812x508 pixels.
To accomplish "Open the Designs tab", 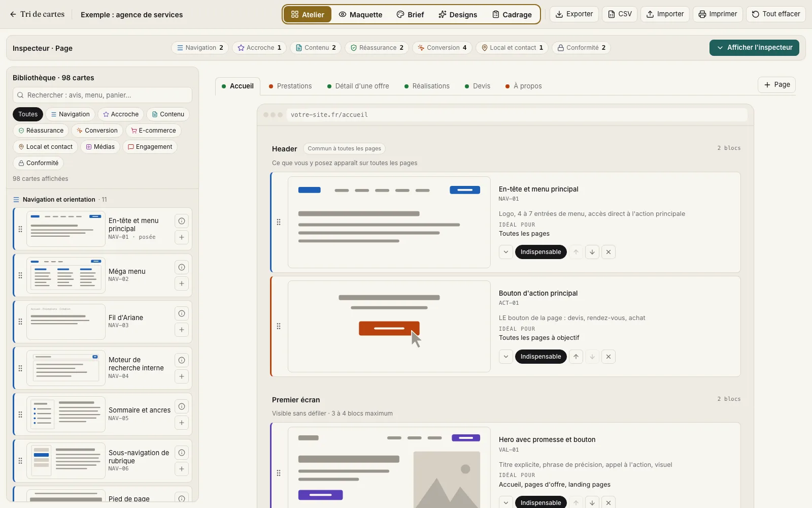I will coord(458,14).
